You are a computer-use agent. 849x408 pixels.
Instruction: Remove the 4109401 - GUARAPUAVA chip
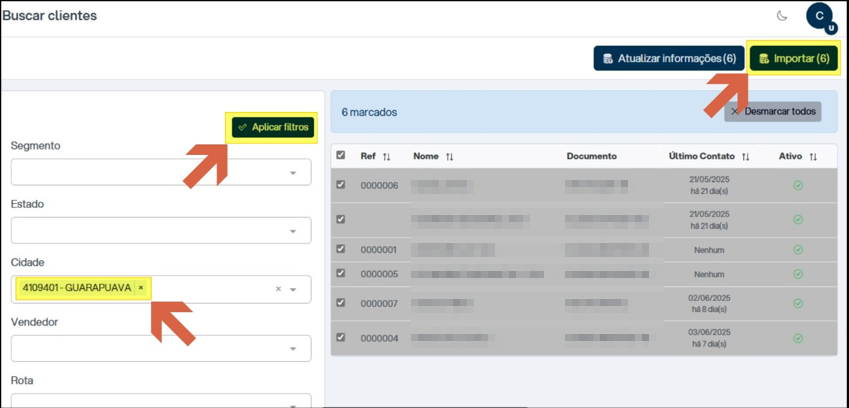coord(141,288)
